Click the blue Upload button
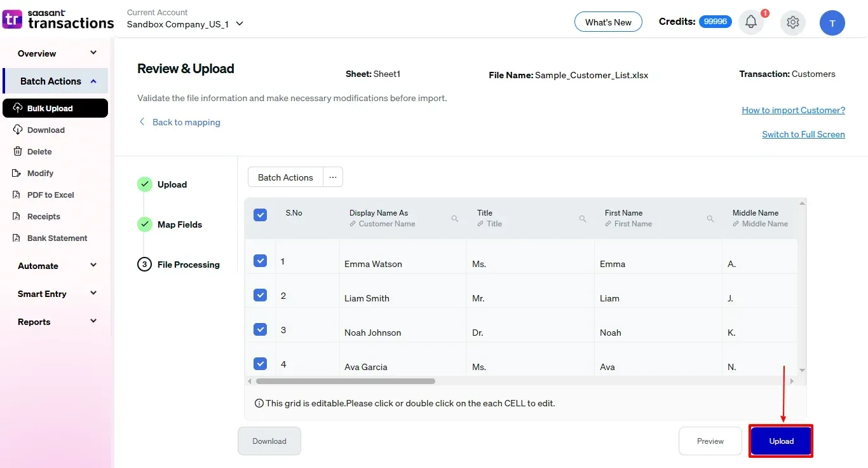 point(781,441)
